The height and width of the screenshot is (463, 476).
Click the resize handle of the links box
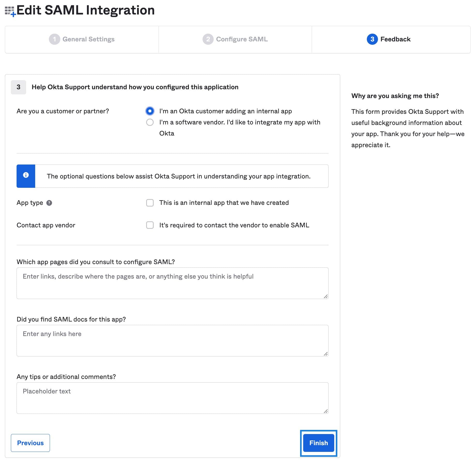(326, 354)
